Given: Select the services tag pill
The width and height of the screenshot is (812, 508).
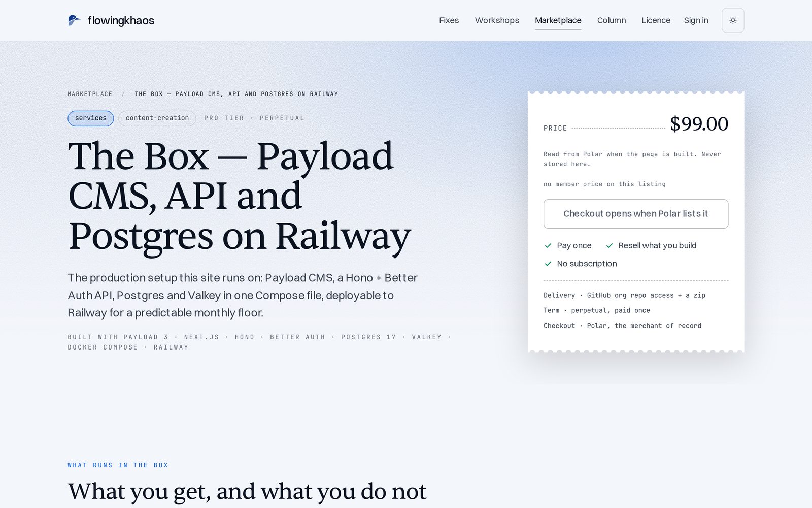Looking at the screenshot, I should point(91,118).
